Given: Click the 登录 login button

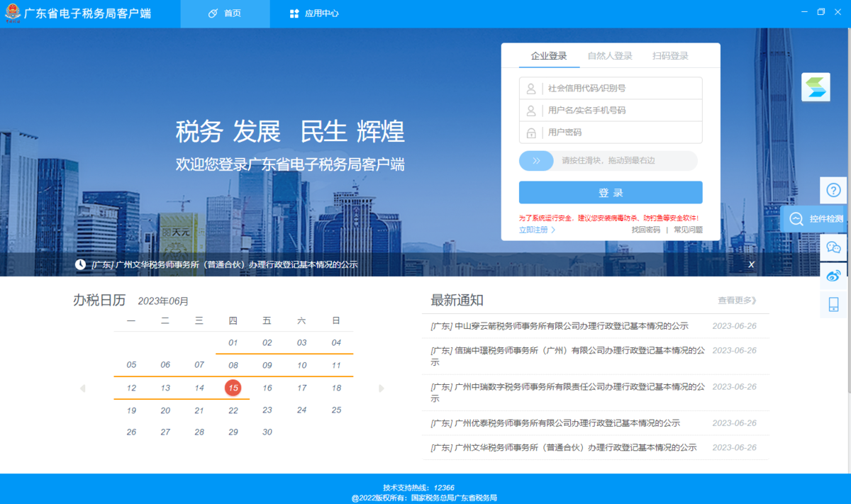Looking at the screenshot, I should [x=611, y=193].
